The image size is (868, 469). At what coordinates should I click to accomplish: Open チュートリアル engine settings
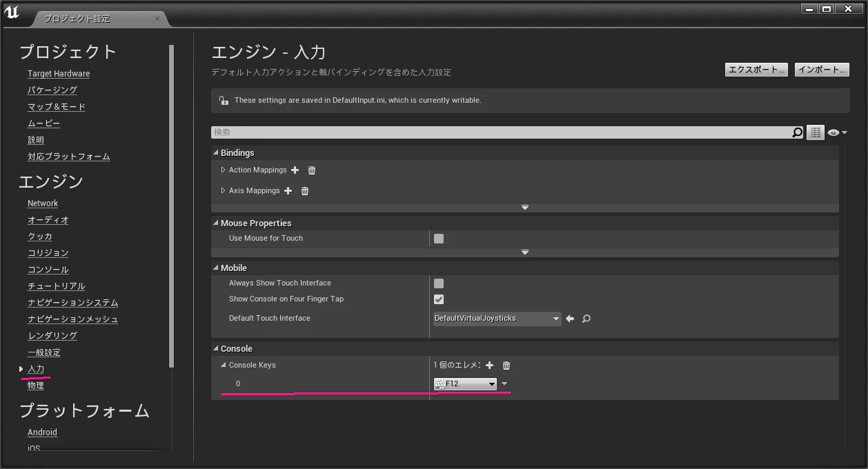click(57, 286)
